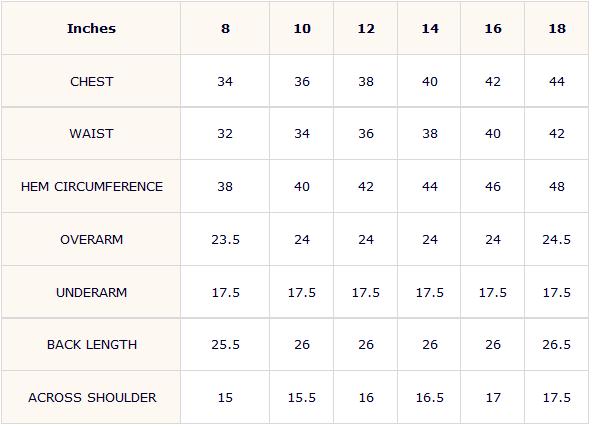
Task: Click the 23.5 overarm value for size 8
Action: click(x=225, y=239)
